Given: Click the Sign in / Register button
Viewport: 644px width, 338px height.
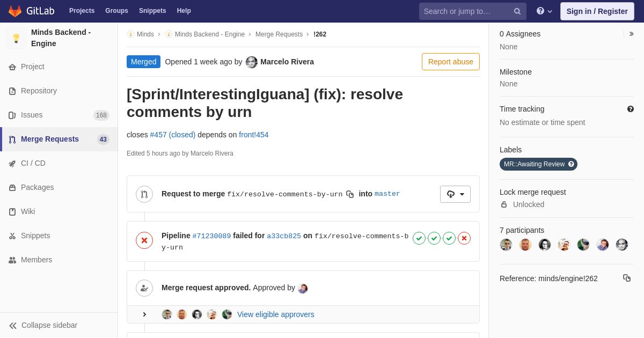Looking at the screenshot, I should 597,11.
